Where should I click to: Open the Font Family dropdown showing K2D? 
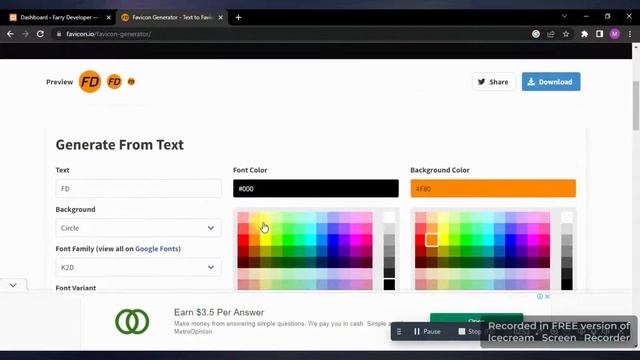[x=138, y=267]
